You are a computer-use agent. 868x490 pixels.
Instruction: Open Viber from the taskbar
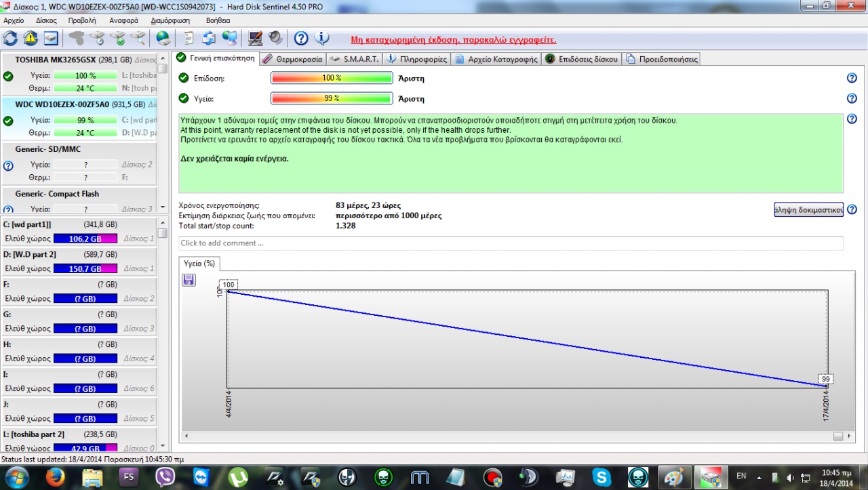[165, 477]
